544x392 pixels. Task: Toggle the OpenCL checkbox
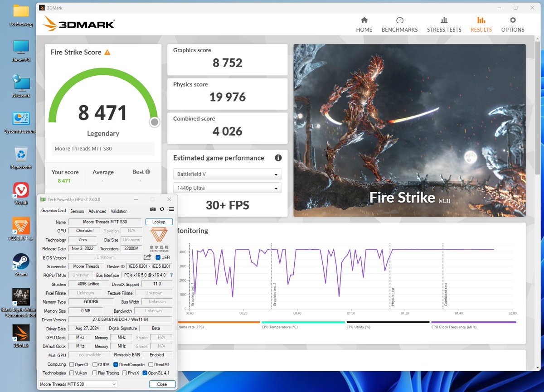pyautogui.click(x=71, y=364)
